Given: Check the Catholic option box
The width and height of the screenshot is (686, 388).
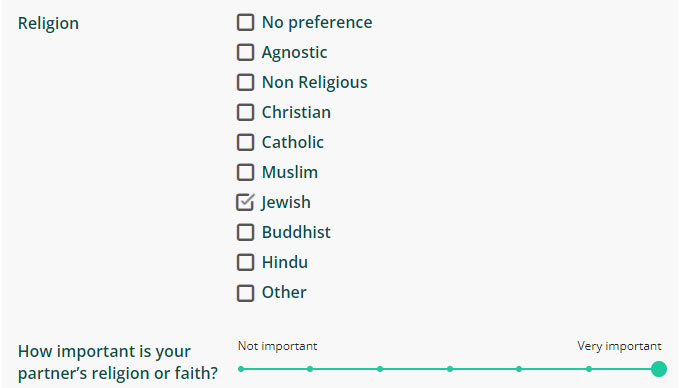Looking at the screenshot, I should (x=245, y=142).
